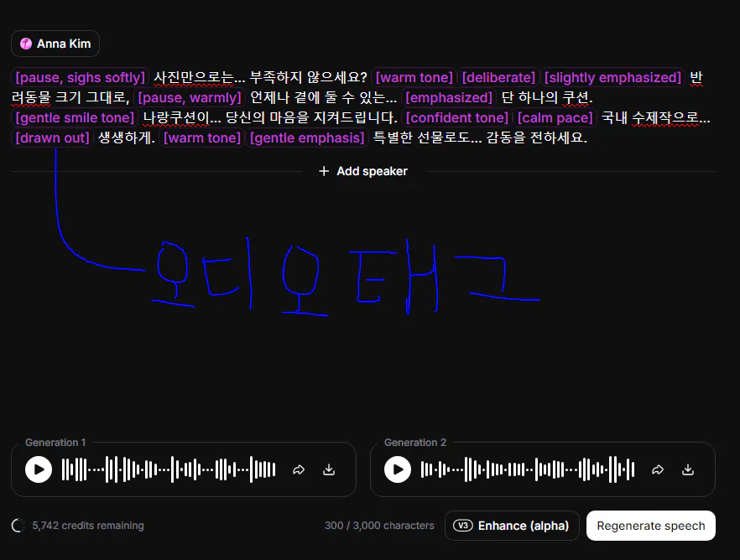Select the first [warm tone] tag

pos(414,77)
